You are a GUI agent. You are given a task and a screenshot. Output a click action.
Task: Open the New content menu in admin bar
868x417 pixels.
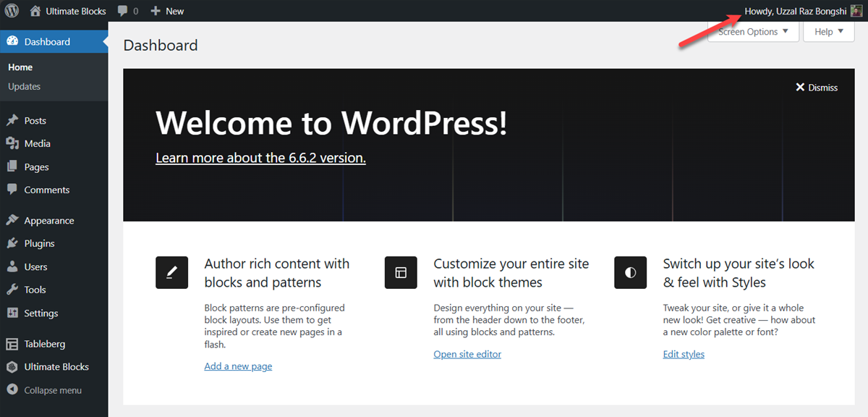[x=167, y=11]
